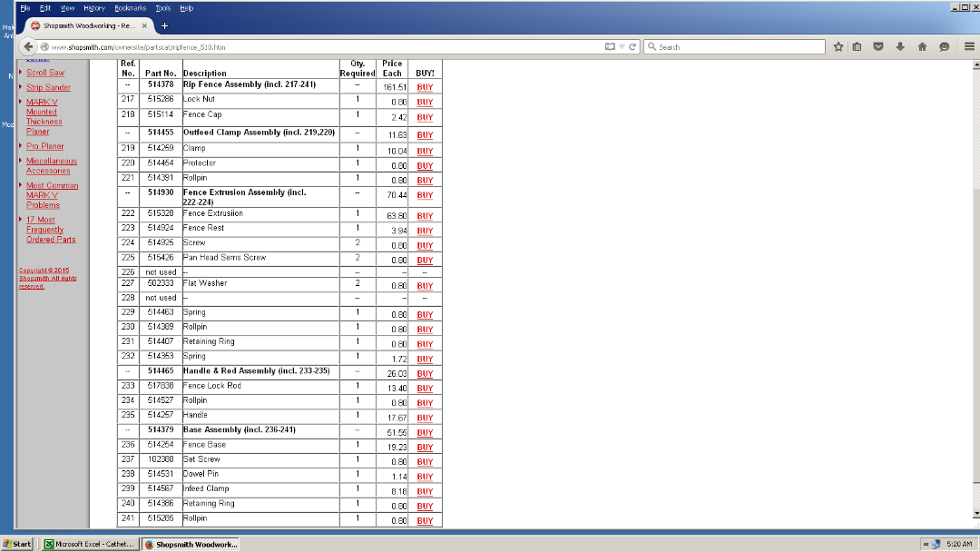
Task: Click BUY for Handle 514257
Action: pos(425,418)
